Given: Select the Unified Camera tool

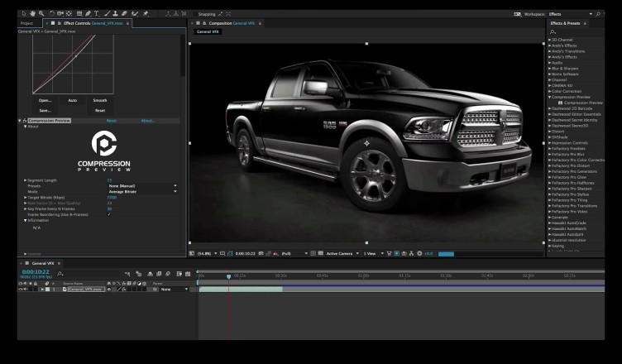Looking at the screenshot, I should tap(60, 14).
